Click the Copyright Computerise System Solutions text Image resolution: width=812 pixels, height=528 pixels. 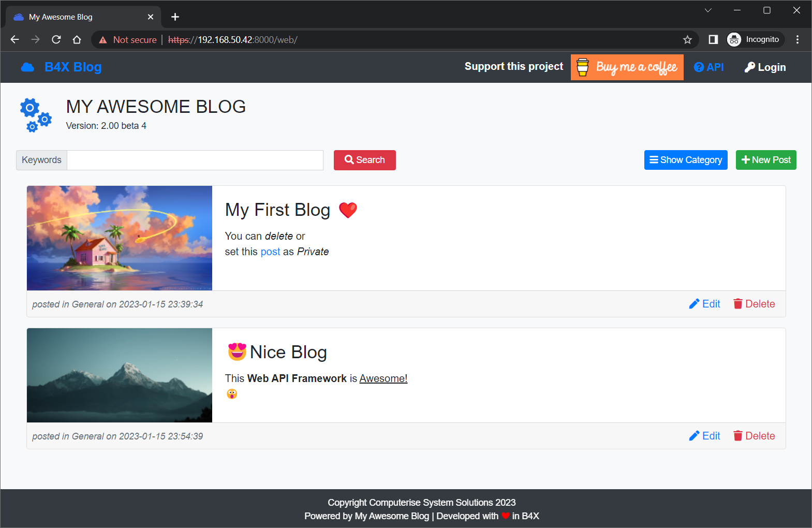422,503
